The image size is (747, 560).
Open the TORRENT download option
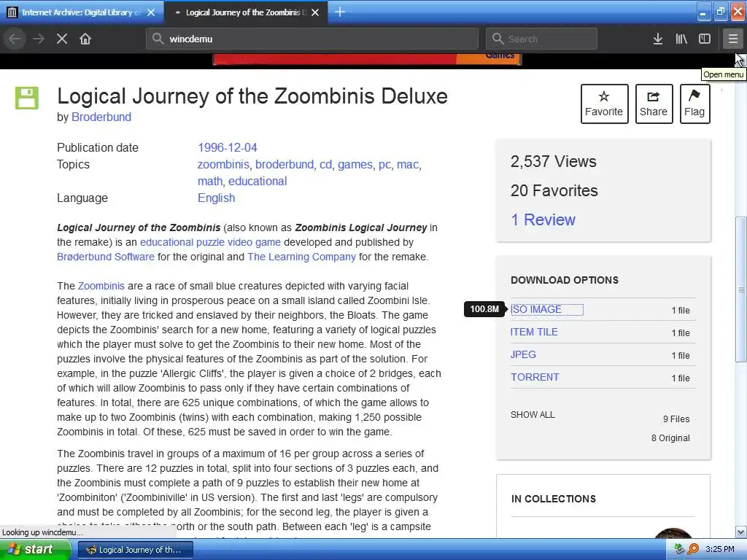(x=535, y=377)
